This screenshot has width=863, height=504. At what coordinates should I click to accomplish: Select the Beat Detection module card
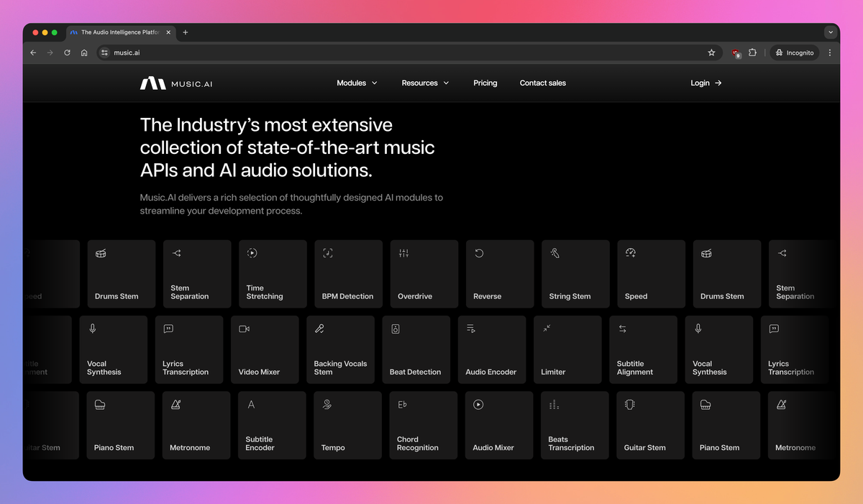416,349
